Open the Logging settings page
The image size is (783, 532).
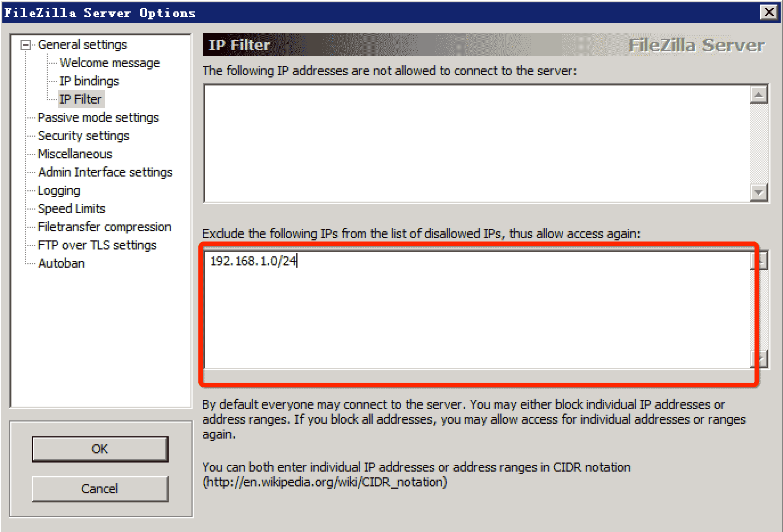click(59, 190)
